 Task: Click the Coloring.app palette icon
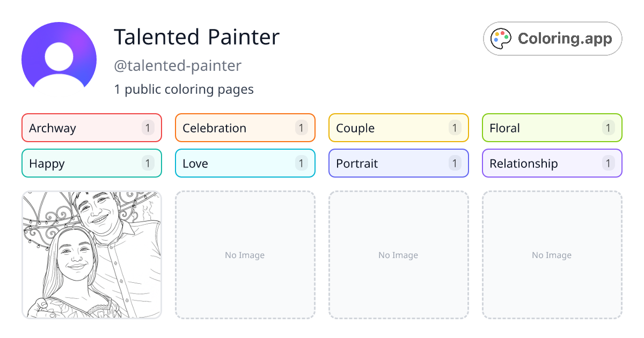tap(501, 38)
